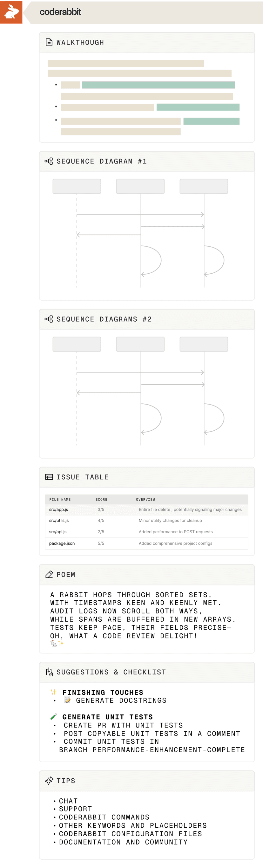Open the Chat tip
Screen dimensions: 263x868
[68, 801]
